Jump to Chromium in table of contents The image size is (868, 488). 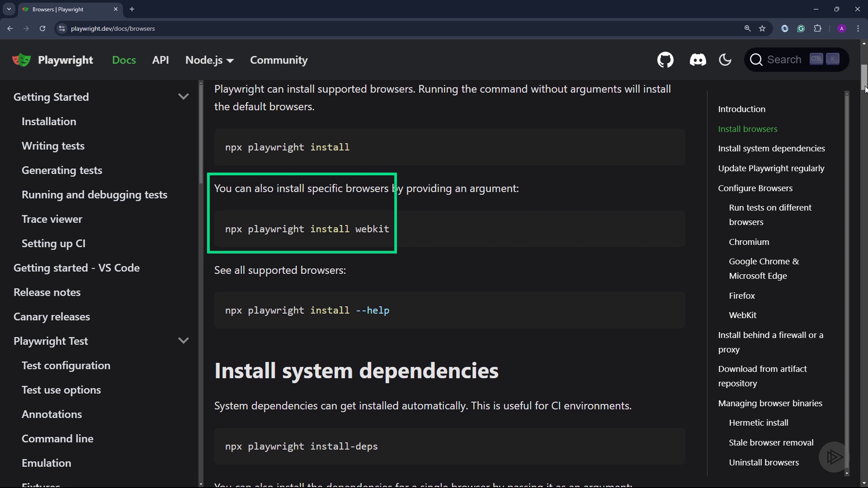[749, 242]
